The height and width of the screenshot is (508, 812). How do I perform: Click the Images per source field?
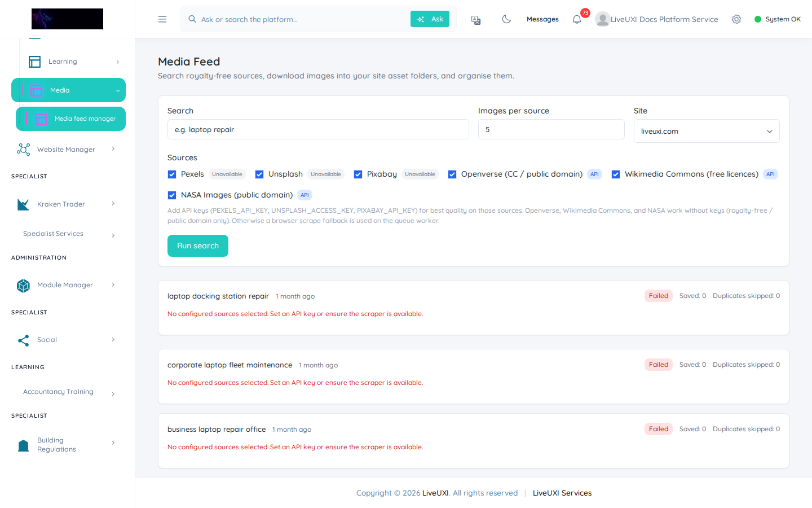[x=551, y=129]
